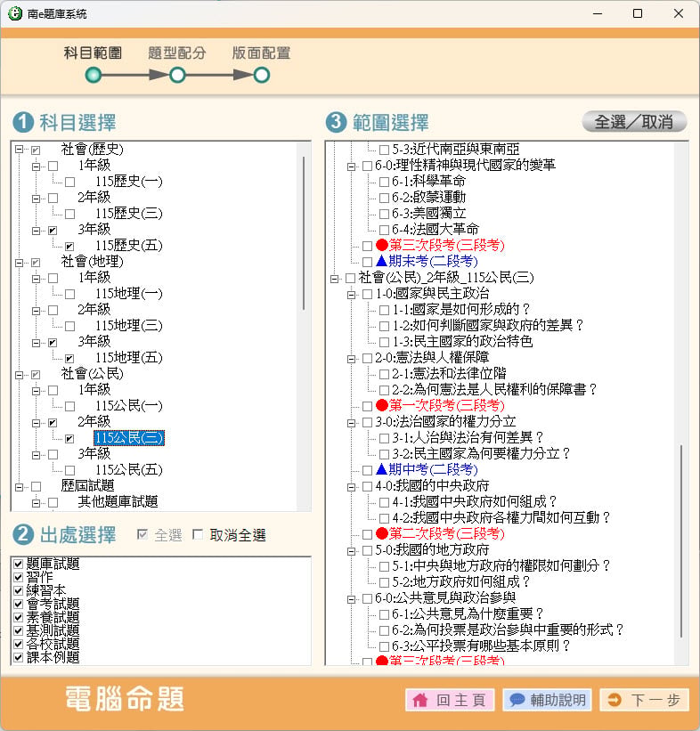Image resolution: width=700 pixels, height=731 pixels.
Task: Collapse the 4-0:我國的中央政府 node
Action: [x=351, y=487]
